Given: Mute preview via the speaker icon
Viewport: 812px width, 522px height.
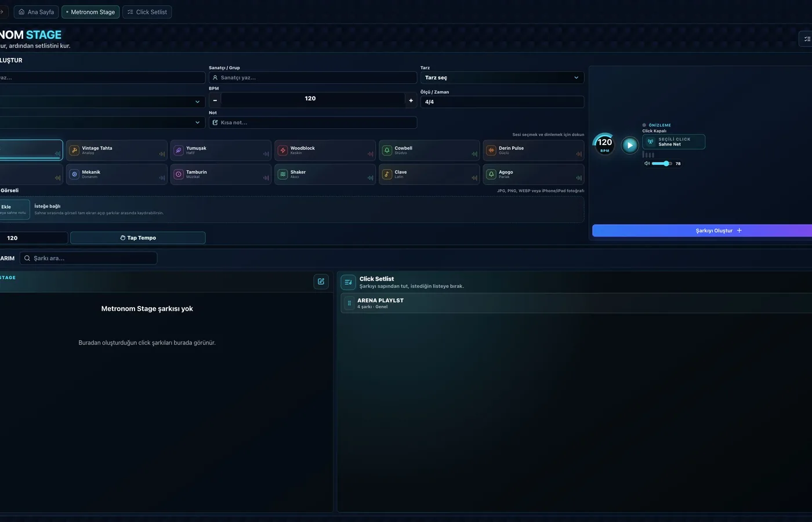Looking at the screenshot, I should coord(647,164).
